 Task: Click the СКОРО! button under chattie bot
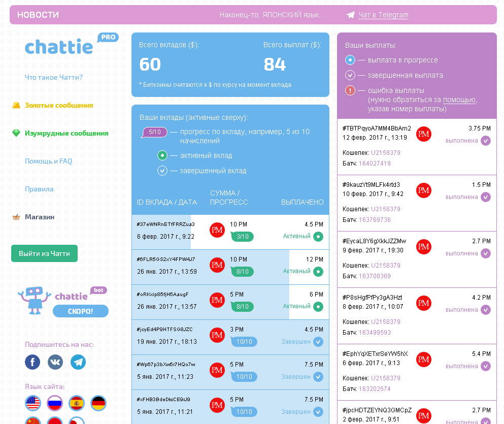[80, 311]
